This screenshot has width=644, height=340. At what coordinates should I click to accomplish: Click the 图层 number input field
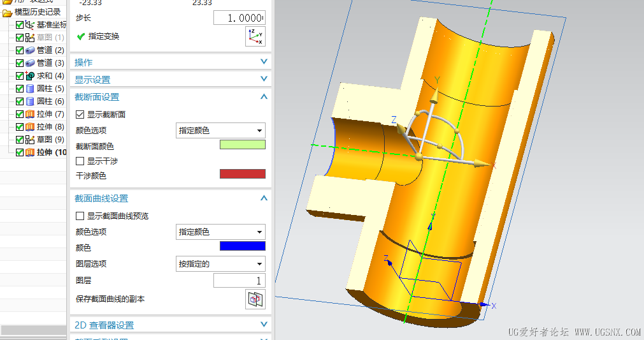click(240, 281)
